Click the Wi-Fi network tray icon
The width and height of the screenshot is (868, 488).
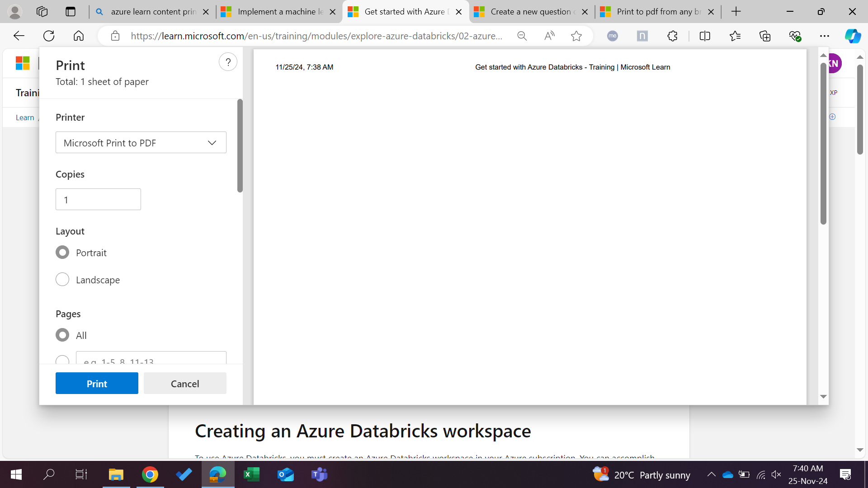pos(761,474)
